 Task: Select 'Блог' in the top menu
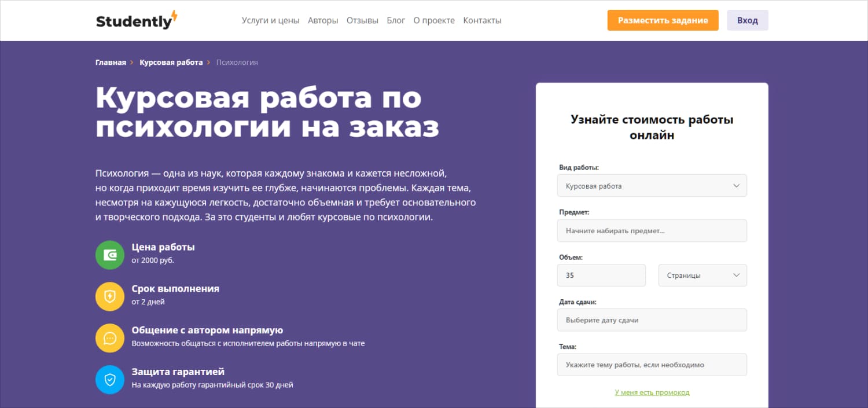(x=396, y=20)
